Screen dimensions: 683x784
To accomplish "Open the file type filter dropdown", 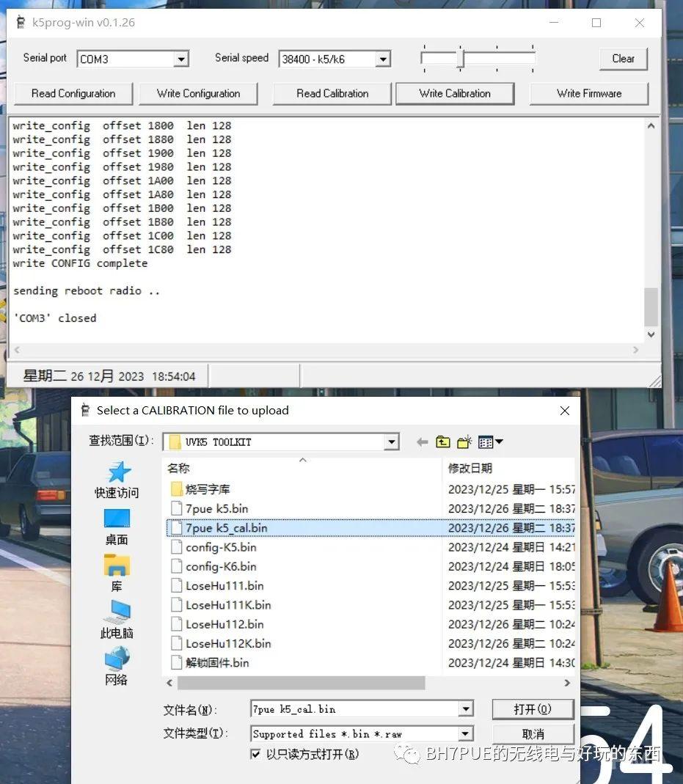I will click(x=465, y=733).
